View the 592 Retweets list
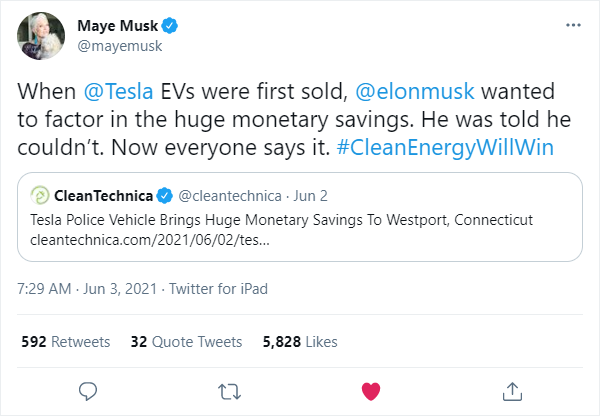600x416 pixels. pyautogui.click(x=65, y=342)
